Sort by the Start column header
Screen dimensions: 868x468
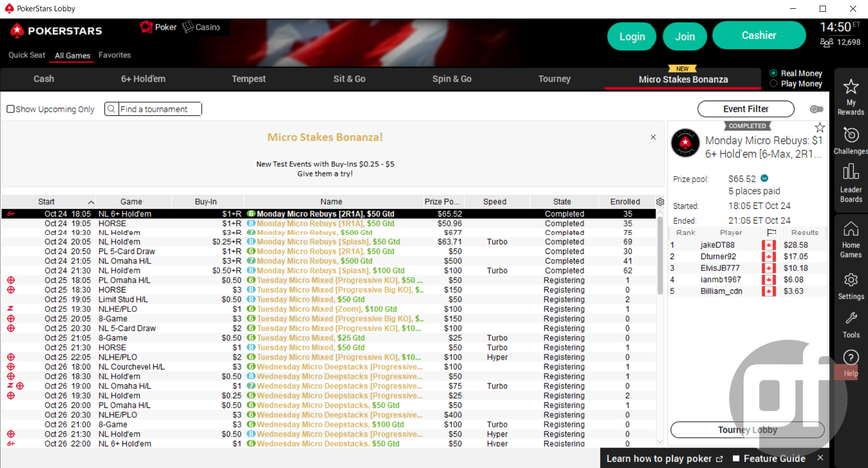[x=49, y=201]
